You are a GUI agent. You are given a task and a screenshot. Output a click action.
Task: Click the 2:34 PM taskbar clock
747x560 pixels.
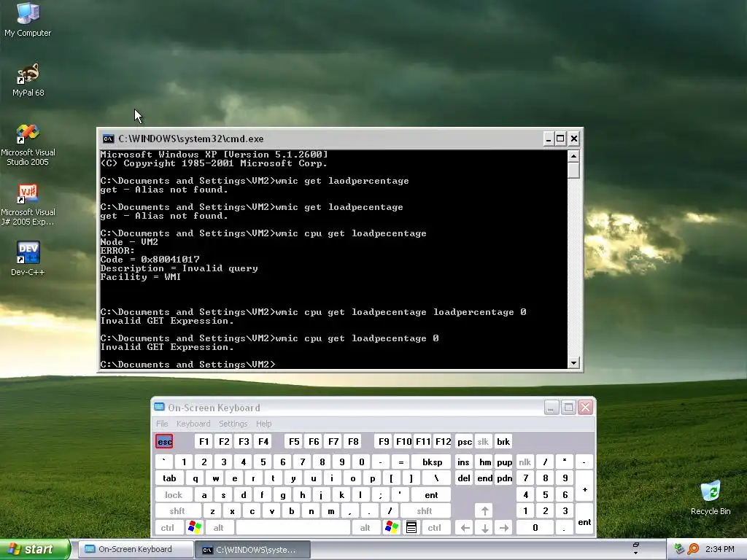click(719, 549)
